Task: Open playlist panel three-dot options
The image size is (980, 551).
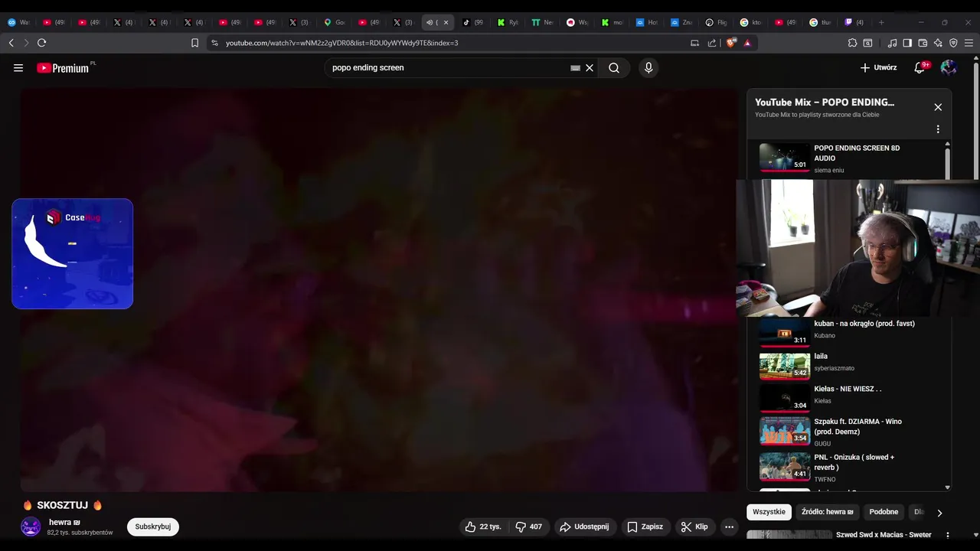Action: (x=938, y=129)
